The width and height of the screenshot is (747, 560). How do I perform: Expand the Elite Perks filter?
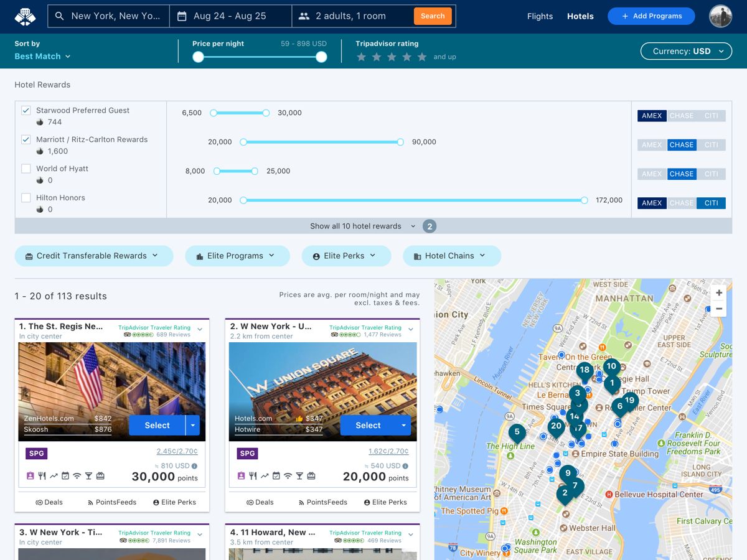(346, 256)
